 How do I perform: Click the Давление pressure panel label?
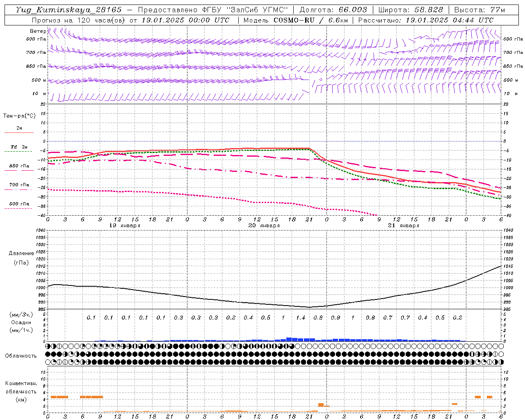click(21, 253)
